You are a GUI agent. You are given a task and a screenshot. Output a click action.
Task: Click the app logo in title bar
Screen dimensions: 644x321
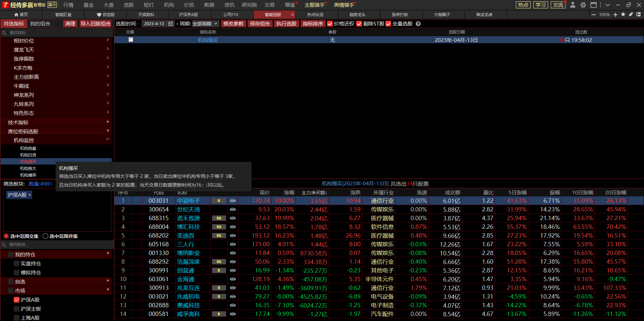pyautogui.click(x=5, y=5)
